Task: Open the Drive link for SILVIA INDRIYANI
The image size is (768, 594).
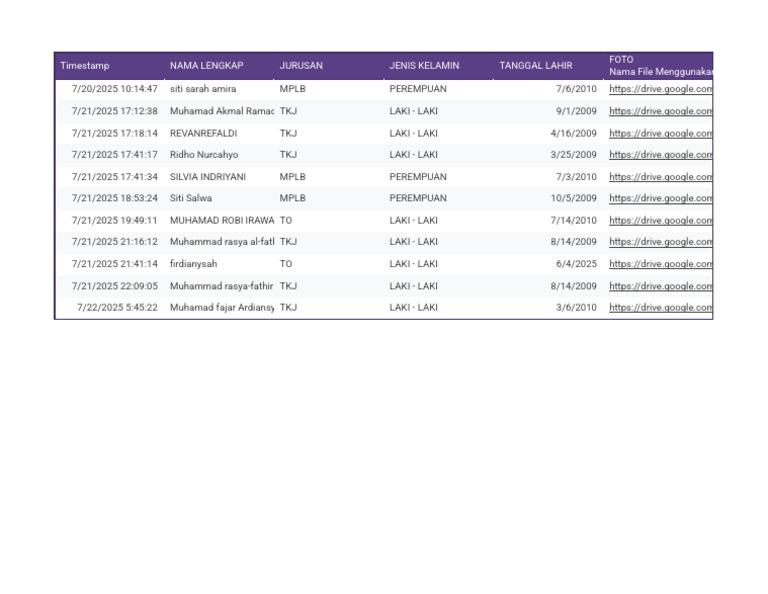Action: [x=660, y=177]
